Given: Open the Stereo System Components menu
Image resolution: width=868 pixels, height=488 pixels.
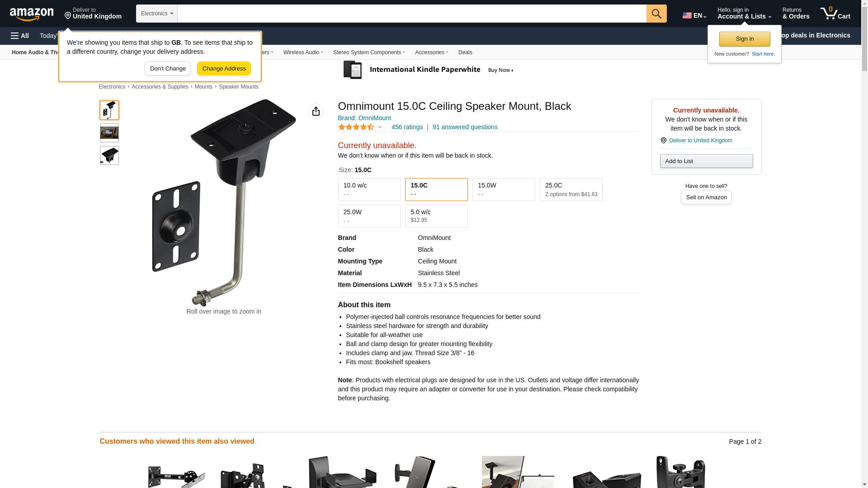Looking at the screenshot, I should coord(369,52).
